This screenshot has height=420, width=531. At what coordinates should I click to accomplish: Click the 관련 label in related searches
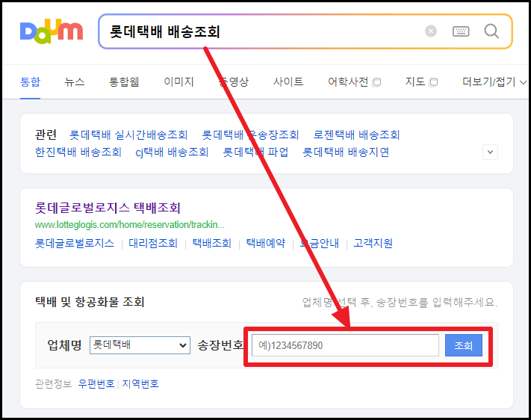tap(46, 135)
